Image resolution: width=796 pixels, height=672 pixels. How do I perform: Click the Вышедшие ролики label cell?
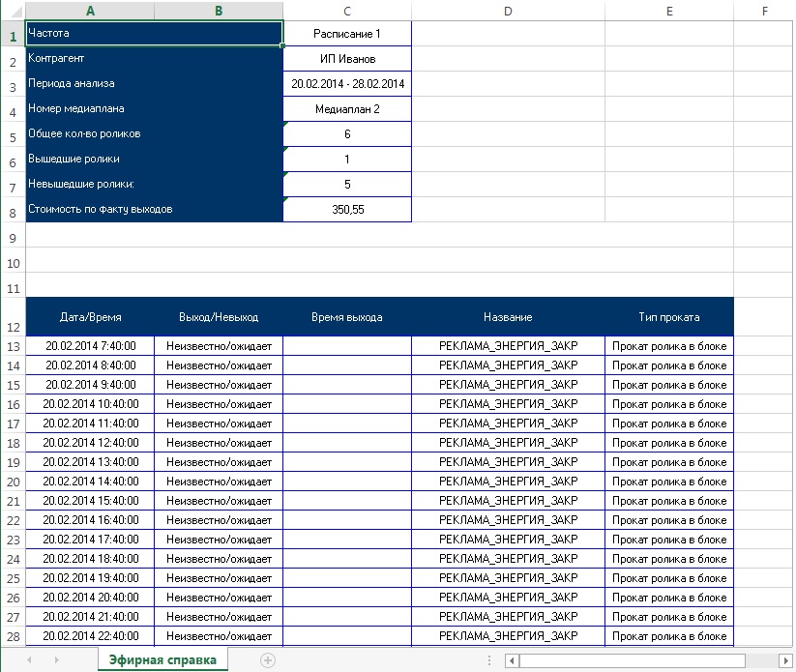click(155, 159)
